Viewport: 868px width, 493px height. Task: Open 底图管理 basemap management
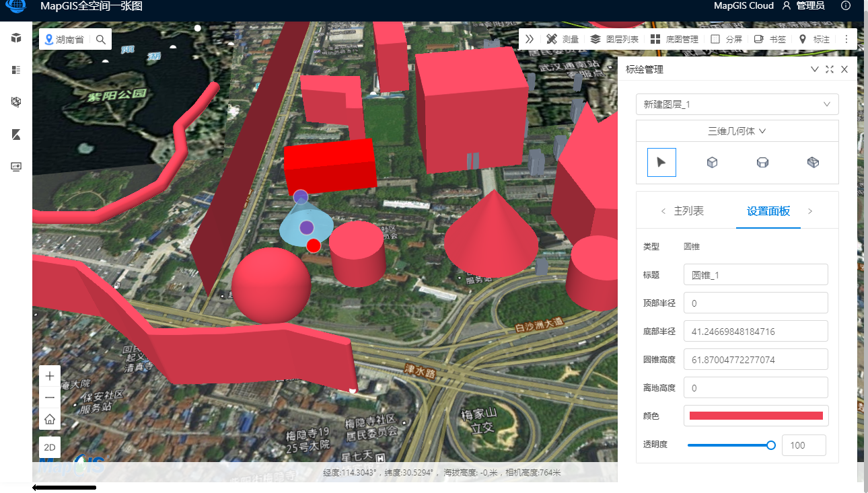[x=674, y=39]
